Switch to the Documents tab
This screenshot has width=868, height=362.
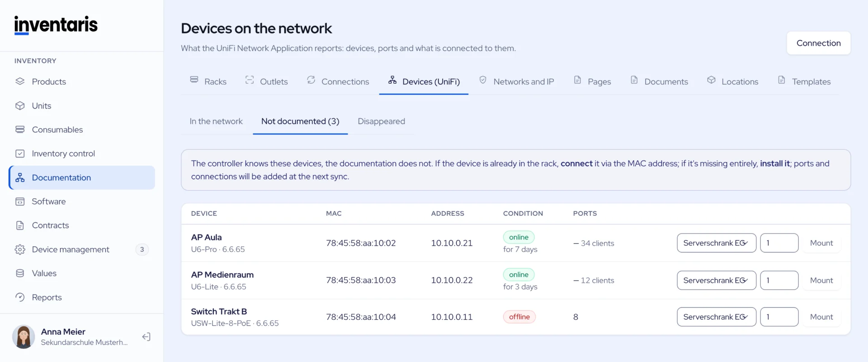pos(659,81)
